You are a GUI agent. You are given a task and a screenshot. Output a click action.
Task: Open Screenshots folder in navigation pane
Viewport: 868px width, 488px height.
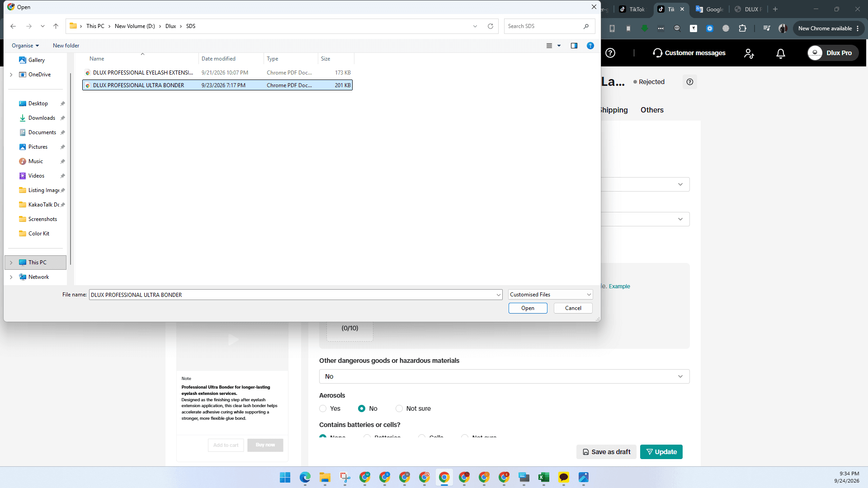[42, 219]
